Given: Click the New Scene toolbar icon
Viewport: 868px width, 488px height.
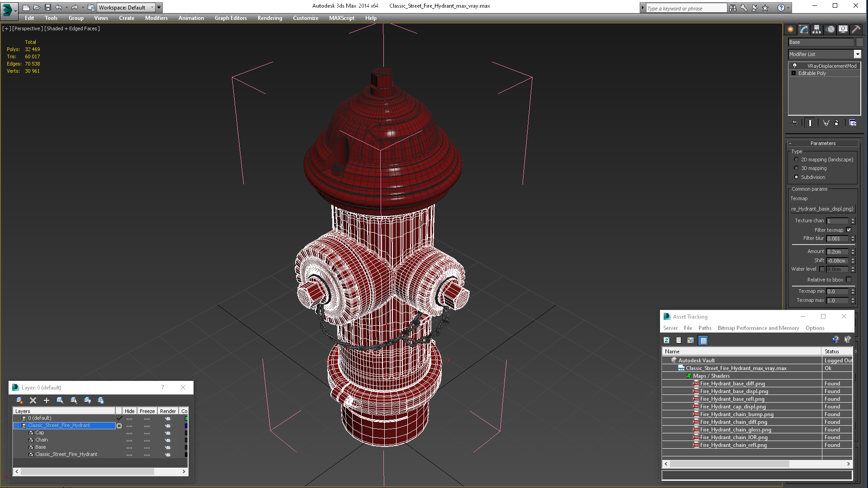Looking at the screenshot, I should [x=26, y=7].
